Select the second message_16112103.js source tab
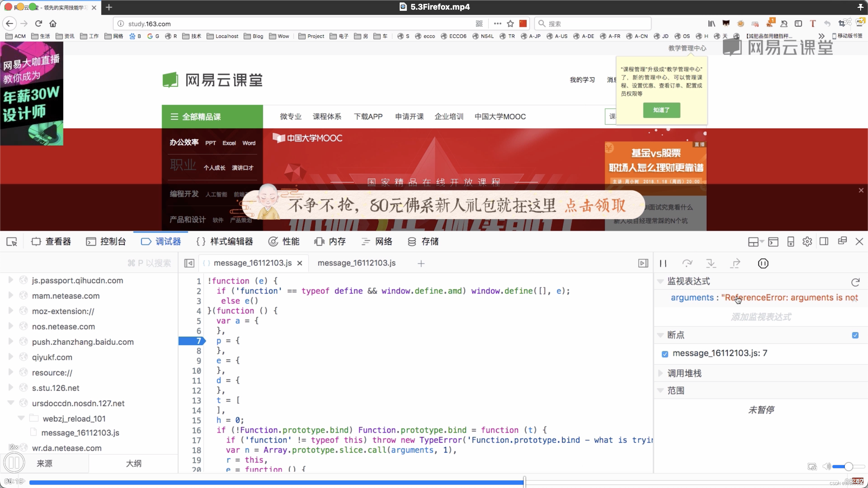Image resolution: width=868 pixels, height=488 pixels. [357, 263]
